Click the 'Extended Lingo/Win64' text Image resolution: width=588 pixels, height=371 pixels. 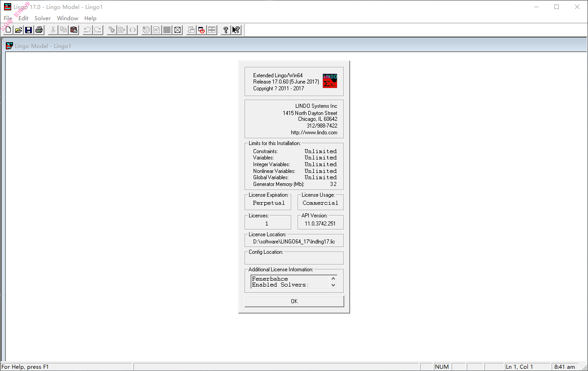[x=278, y=75]
